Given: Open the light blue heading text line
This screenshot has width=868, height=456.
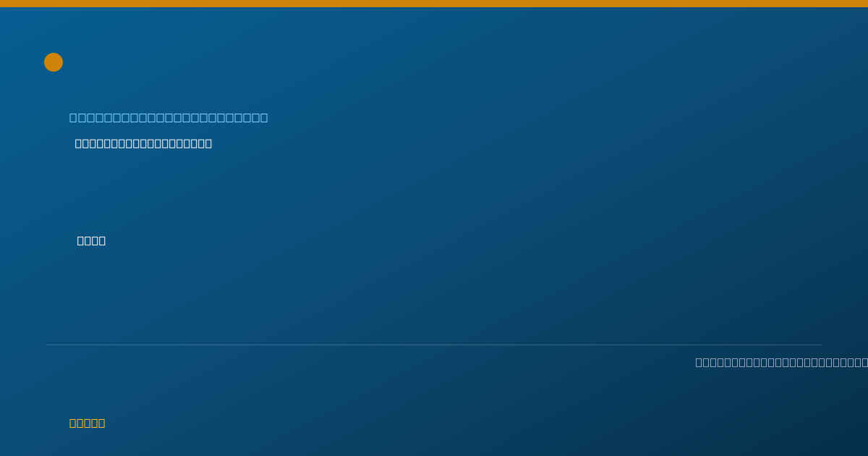Looking at the screenshot, I should click(x=169, y=117).
